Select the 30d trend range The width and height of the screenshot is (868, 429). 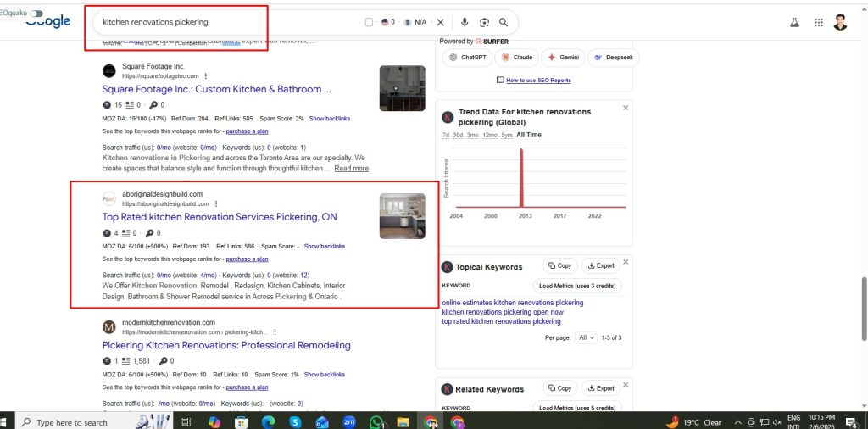point(458,135)
